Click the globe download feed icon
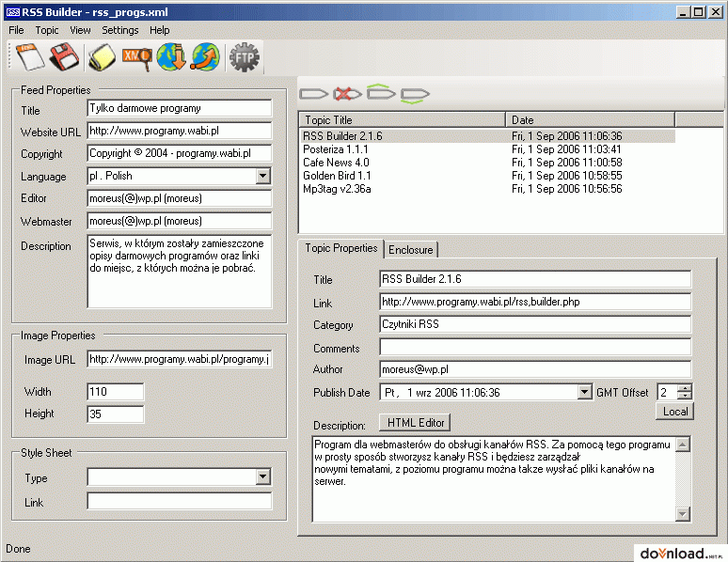Viewport: 728px width, 562px height. point(171,57)
